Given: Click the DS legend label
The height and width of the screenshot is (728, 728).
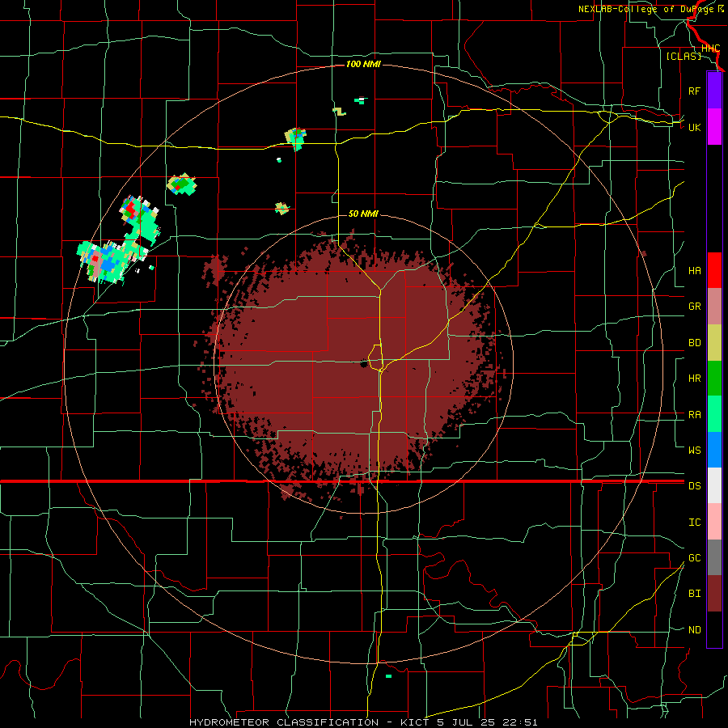Looking at the screenshot, I should [694, 486].
